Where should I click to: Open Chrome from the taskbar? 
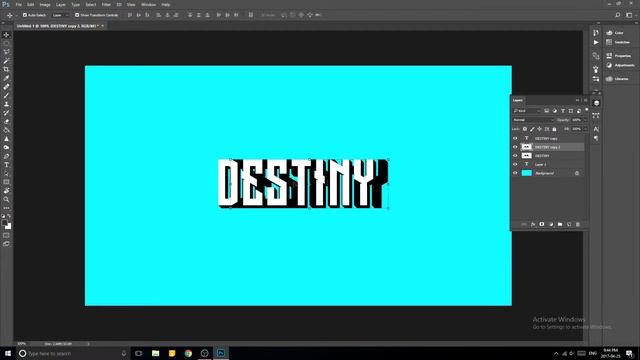188,353
